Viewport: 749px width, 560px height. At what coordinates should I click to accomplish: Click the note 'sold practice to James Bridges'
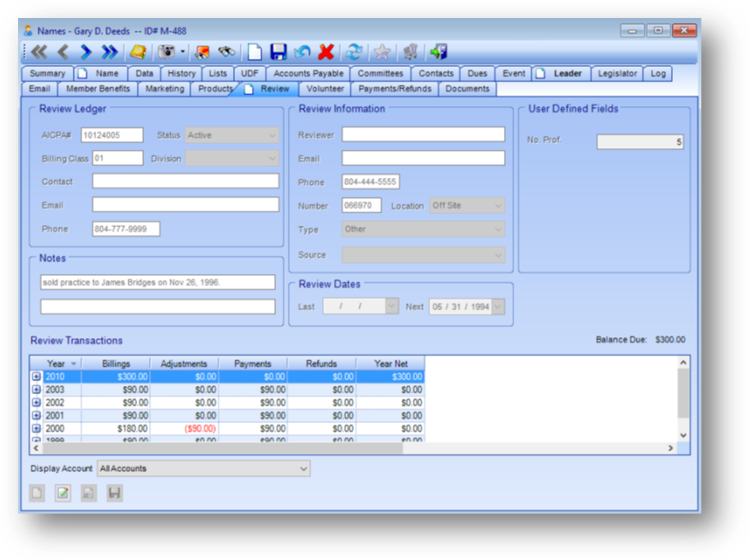158,283
